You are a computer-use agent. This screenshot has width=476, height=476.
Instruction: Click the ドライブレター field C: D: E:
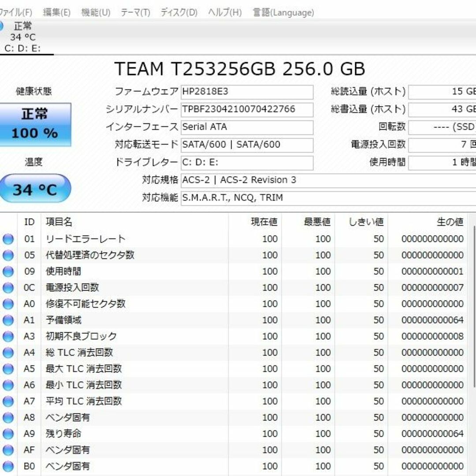(x=247, y=163)
